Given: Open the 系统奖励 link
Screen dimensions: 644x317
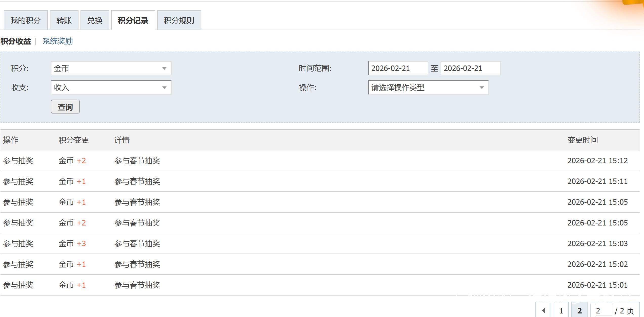Looking at the screenshot, I should [x=57, y=41].
